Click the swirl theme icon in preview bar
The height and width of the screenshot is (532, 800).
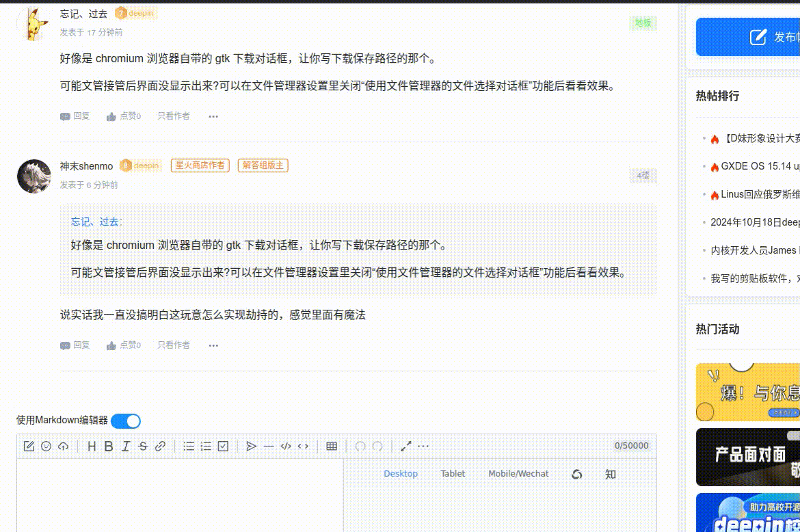coord(576,475)
